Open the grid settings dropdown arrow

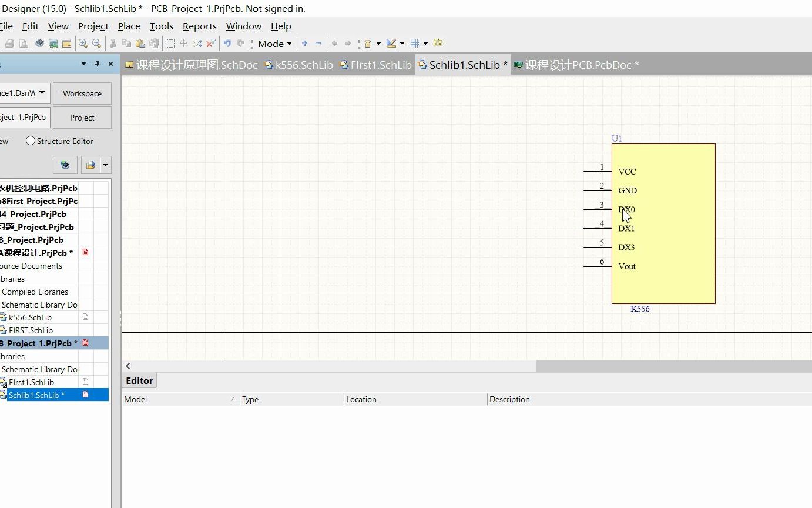coord(426,43)
